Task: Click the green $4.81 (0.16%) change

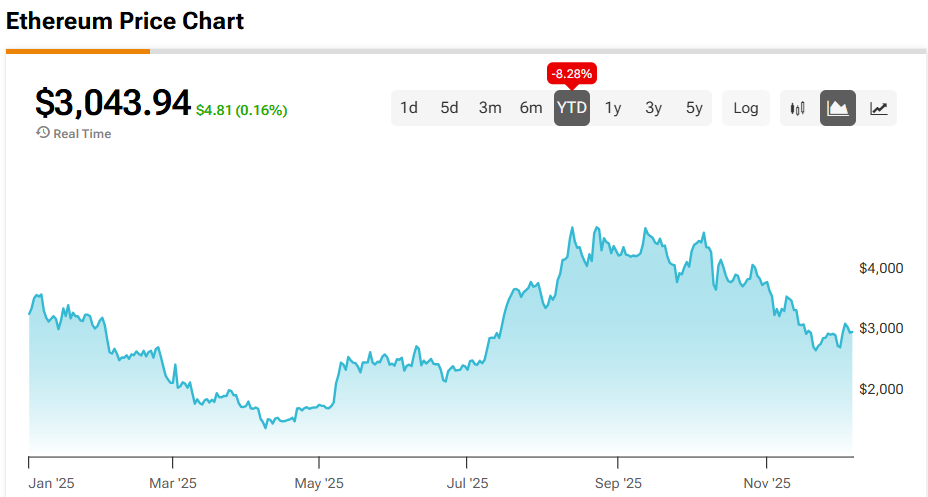Action: pos(241,110)
